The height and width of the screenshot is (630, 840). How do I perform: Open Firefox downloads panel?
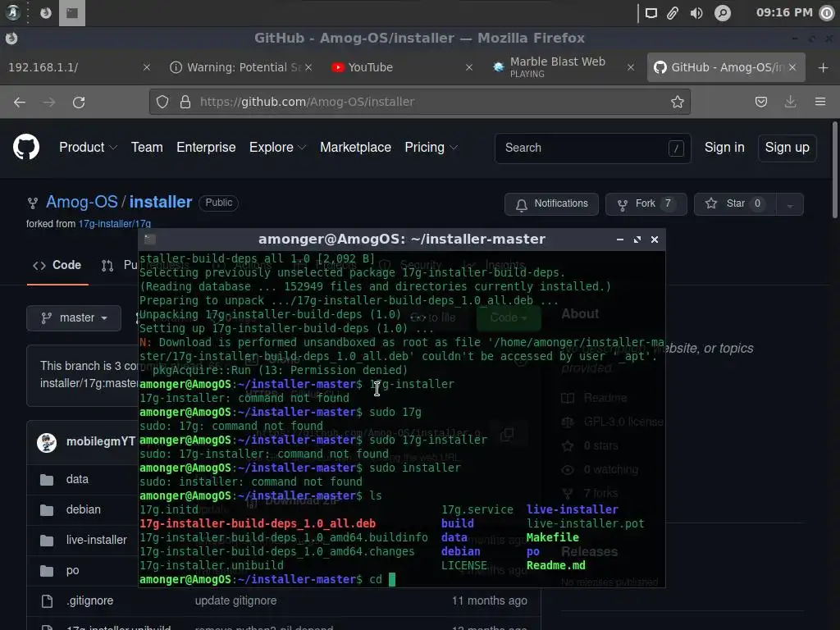[x=790, y=102]
